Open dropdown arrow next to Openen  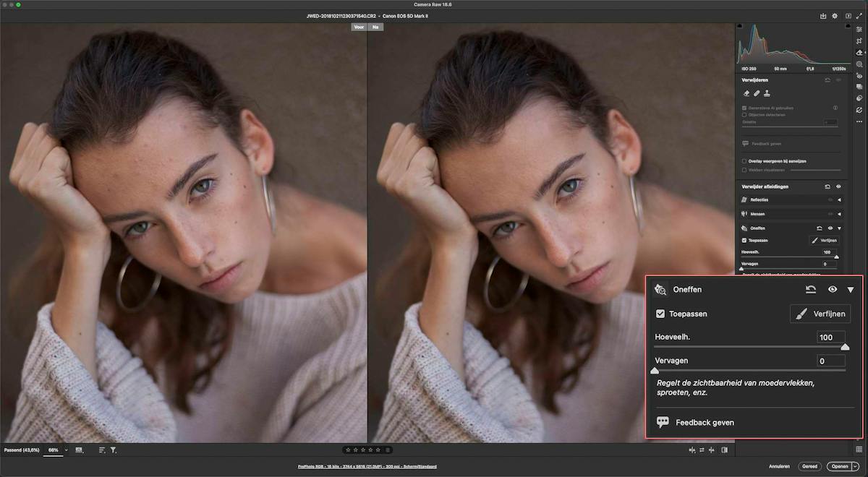[x=855, y=466]
